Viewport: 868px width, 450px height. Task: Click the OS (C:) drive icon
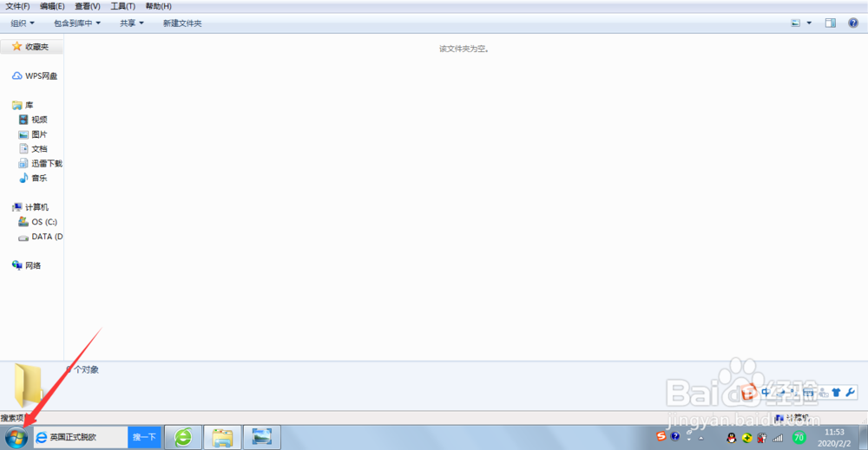pyautogui.click(x=23, y=222)
